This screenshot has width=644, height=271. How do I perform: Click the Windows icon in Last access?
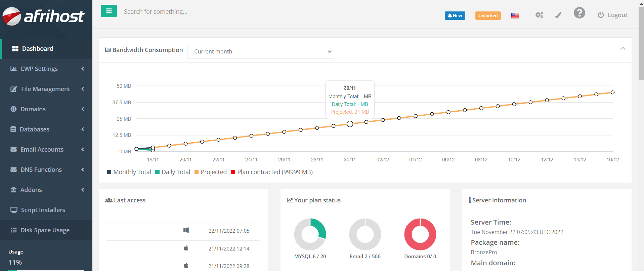tap(186, 230)
